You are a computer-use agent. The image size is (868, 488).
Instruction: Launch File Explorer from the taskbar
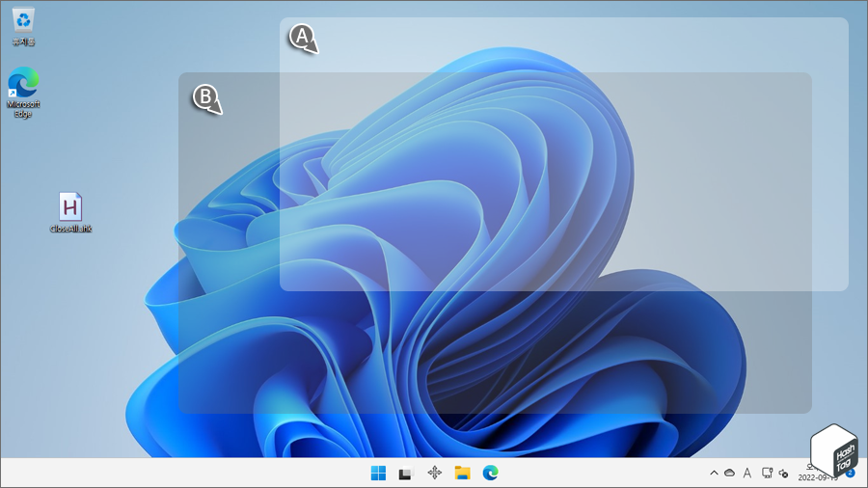click(x=462, y=474)
